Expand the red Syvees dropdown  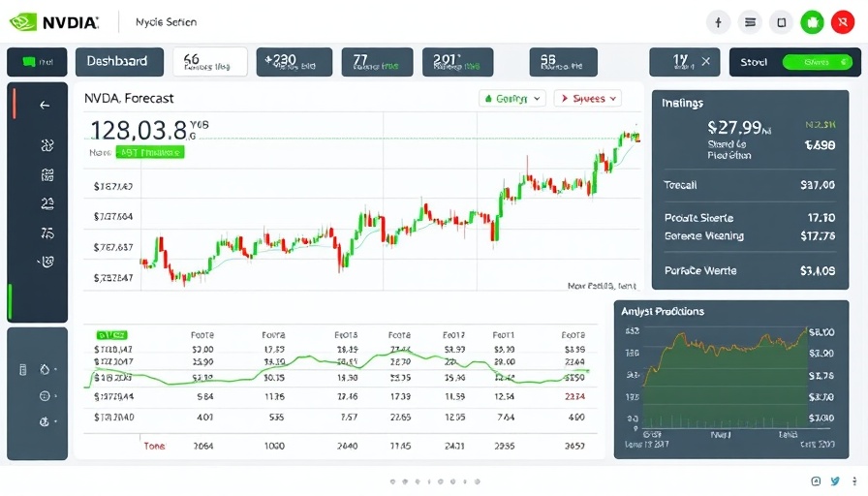tap(588, 99)
